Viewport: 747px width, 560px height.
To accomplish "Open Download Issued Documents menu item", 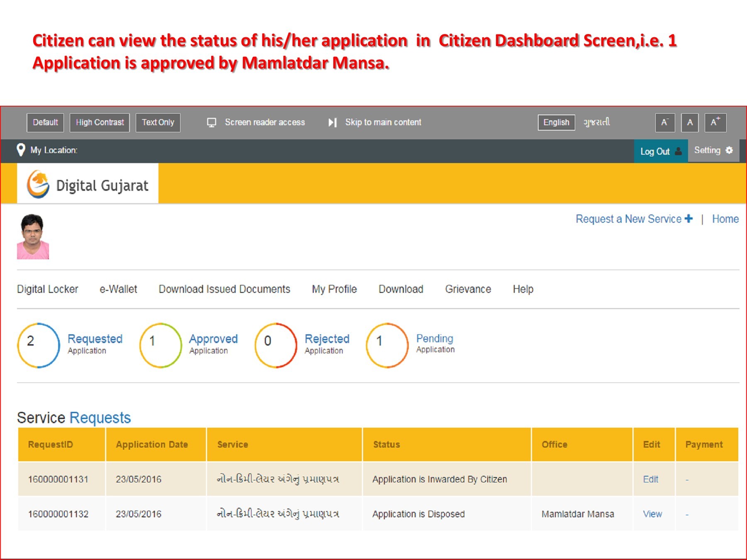I will point(224,289).
